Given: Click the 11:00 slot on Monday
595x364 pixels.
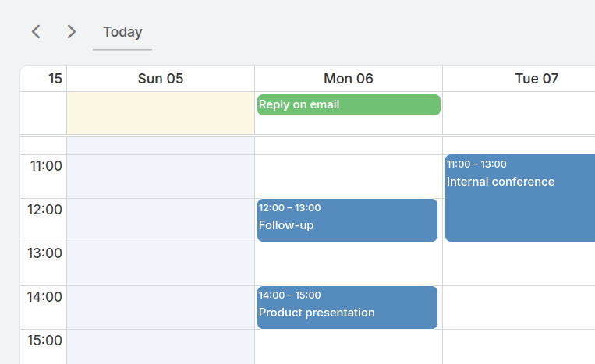Looking at the screenshot, I should pos(349,176).
